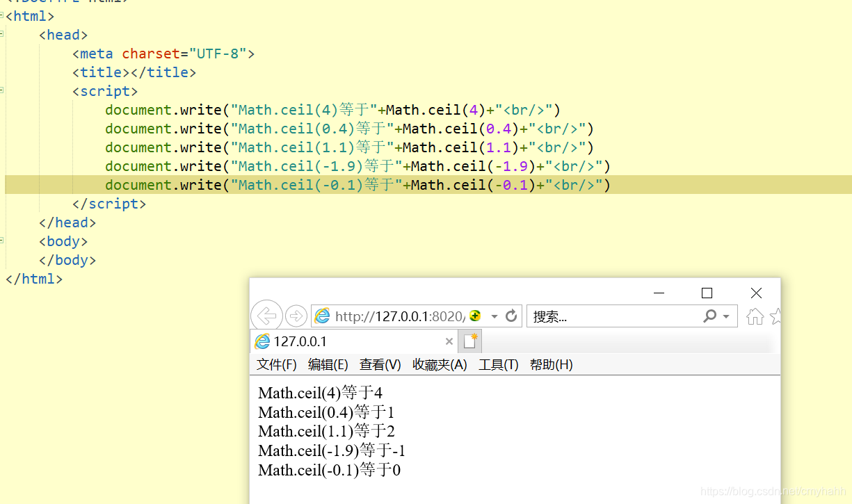Maximize the IE browser window

click(x=707, y=293)
